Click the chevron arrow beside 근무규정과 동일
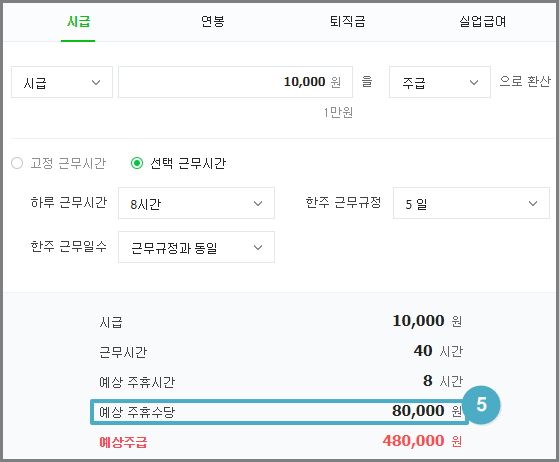Viewport: 559px width, 462px height. 258,247
